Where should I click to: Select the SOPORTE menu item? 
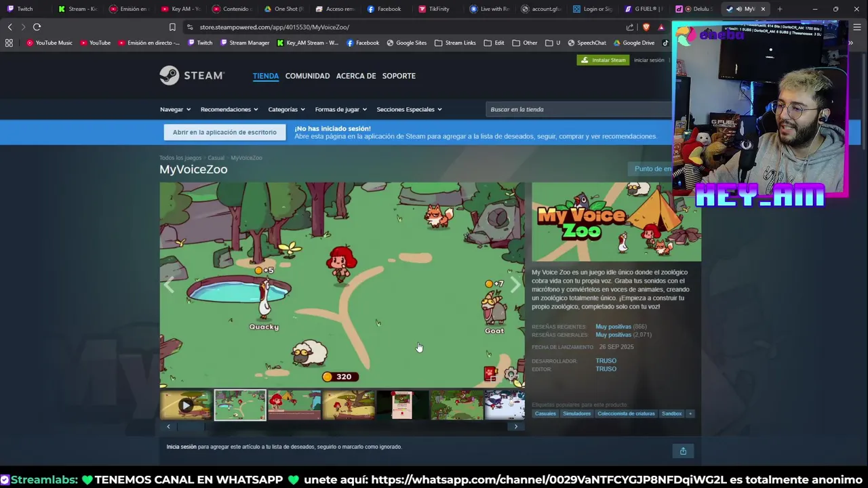click(399, 76)
